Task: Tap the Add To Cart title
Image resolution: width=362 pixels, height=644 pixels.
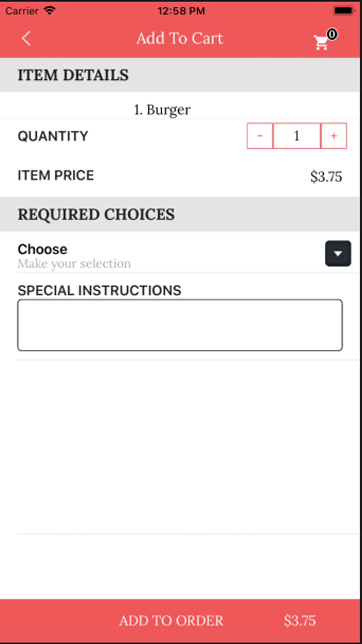Action: [x=180, y=38]
